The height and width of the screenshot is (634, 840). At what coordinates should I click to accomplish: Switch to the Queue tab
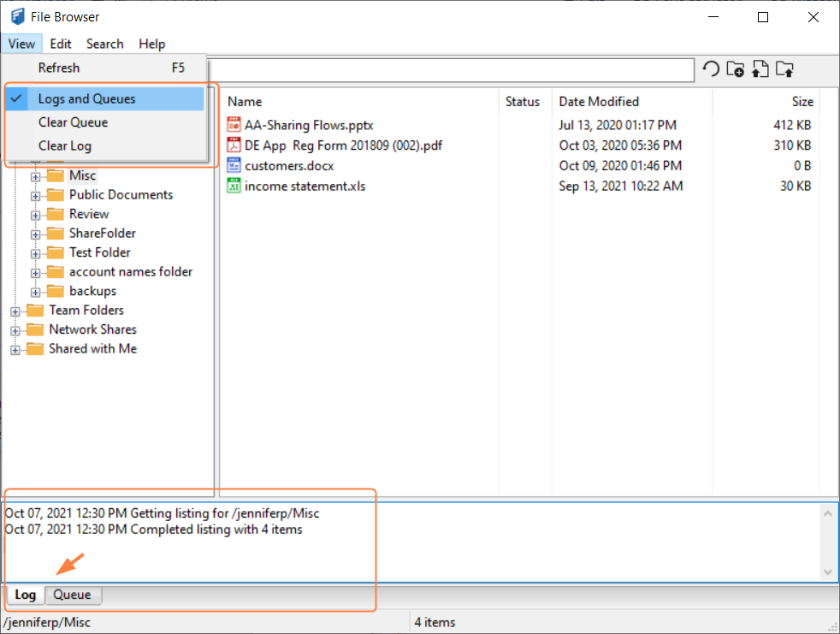pyautogui.click(x=73, y=595)
